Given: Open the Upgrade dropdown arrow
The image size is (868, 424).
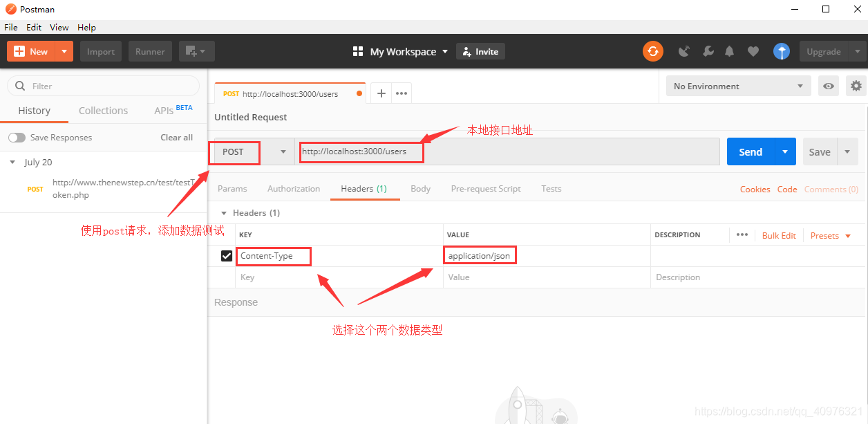Looking at the screenshot, I should (858, 51).
